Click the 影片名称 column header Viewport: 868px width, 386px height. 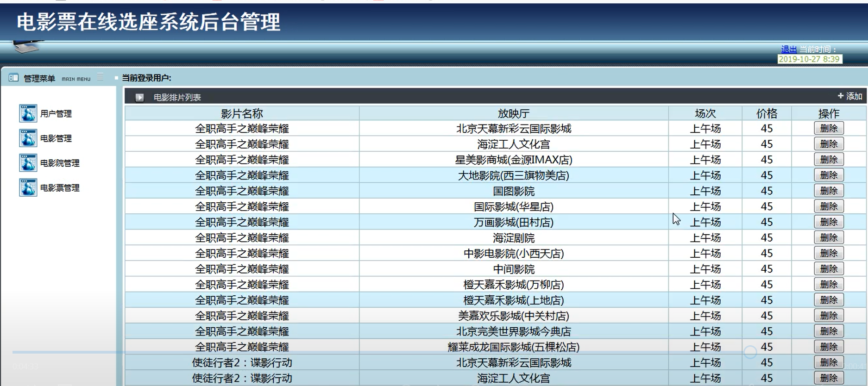click(x=242, y=113)
